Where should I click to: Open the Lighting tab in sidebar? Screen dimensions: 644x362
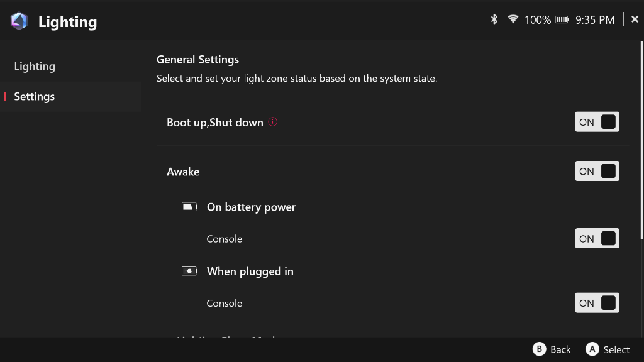pyautogui.click(x=35, y=66)
